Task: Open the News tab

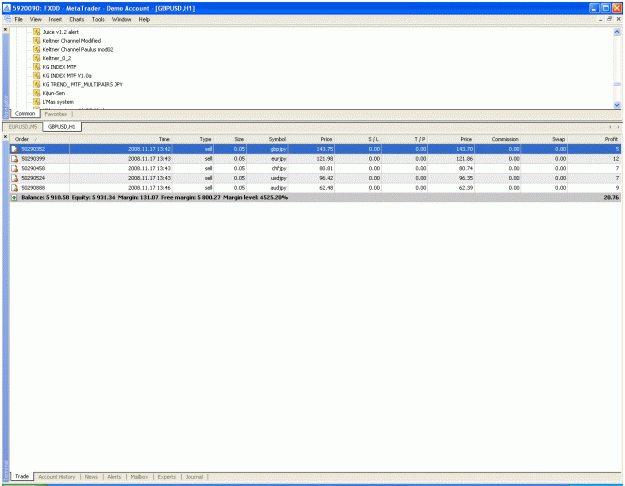Action: 91,477
